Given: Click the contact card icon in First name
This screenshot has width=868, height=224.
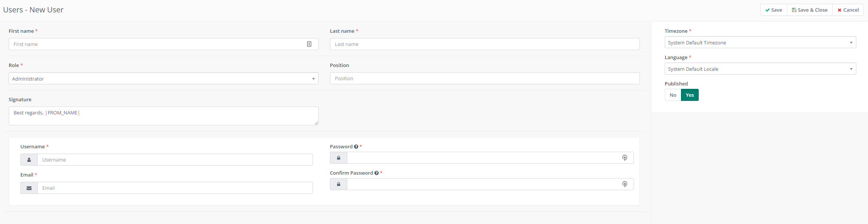Looking at the screenshot, I should tap(309, 44).
